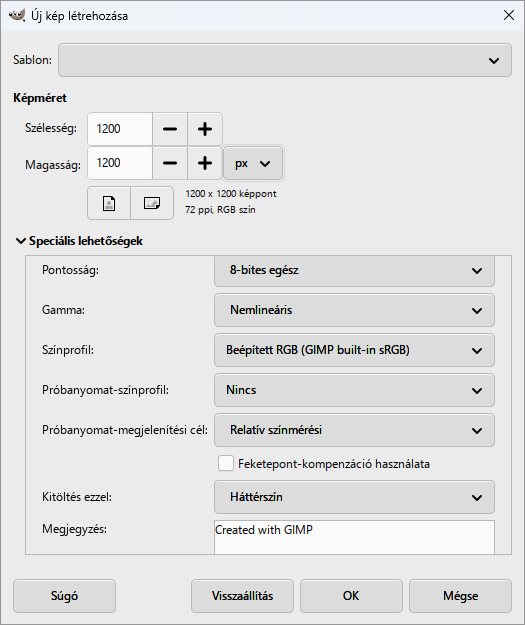Viewport: 525px width, 625px height.
Task: Click the Próbanyomat-megjelenítési cél label
Action: coord(125,430)
